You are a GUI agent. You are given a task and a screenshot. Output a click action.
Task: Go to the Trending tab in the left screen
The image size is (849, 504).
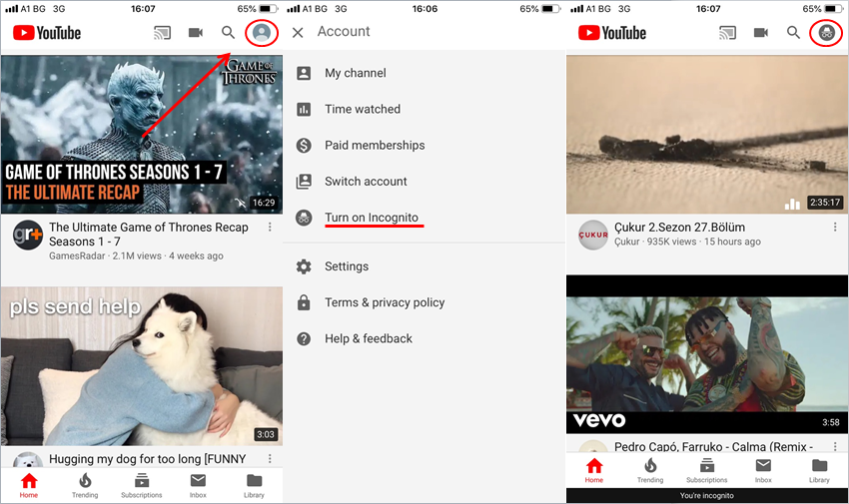pos(85,486)
